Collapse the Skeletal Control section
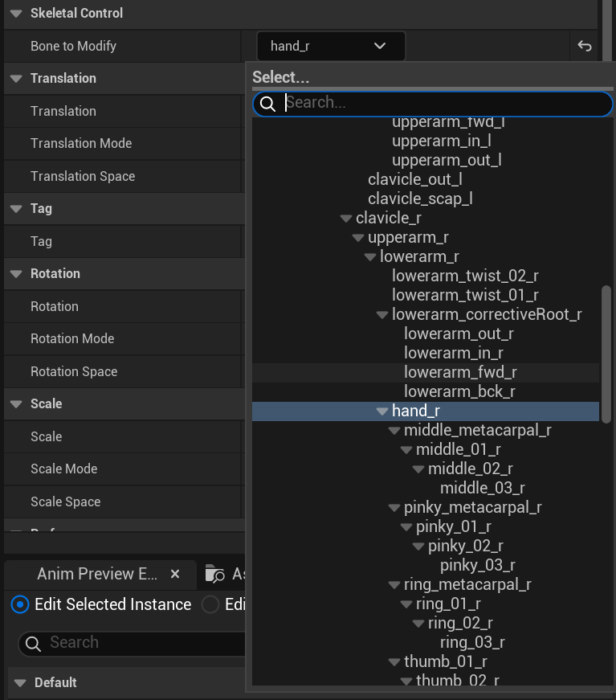 tap(15, 14)
